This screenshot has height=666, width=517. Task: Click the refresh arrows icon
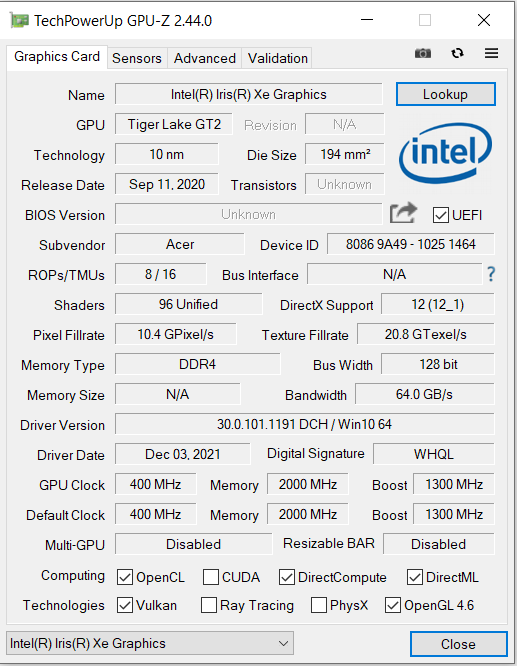(x=458, y=53)
